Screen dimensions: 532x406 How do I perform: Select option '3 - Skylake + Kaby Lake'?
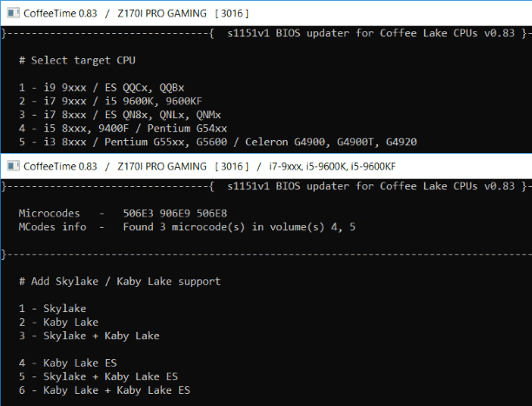[90, 336]
